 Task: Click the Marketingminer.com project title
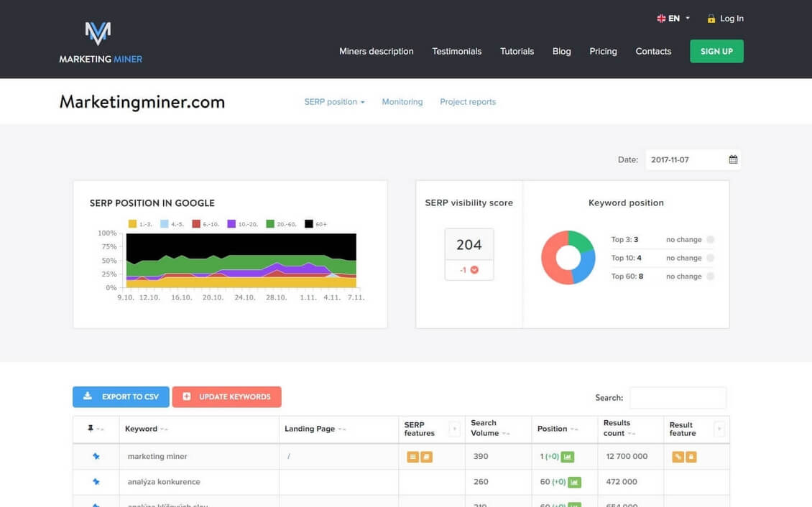pos(142,102)
